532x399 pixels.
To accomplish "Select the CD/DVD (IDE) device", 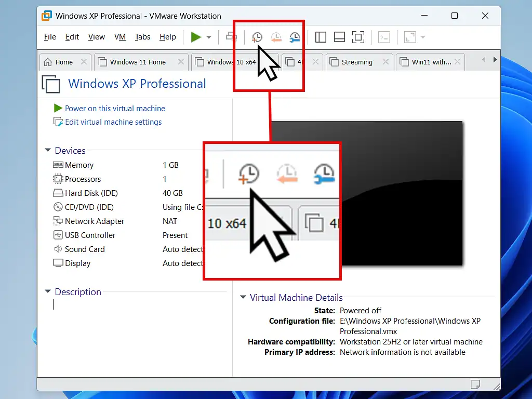I will 128,207.
